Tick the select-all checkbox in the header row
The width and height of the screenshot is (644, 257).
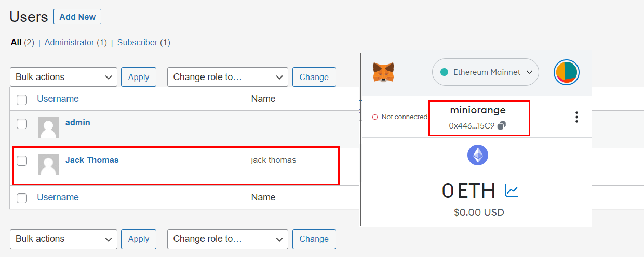pos(22,99)
